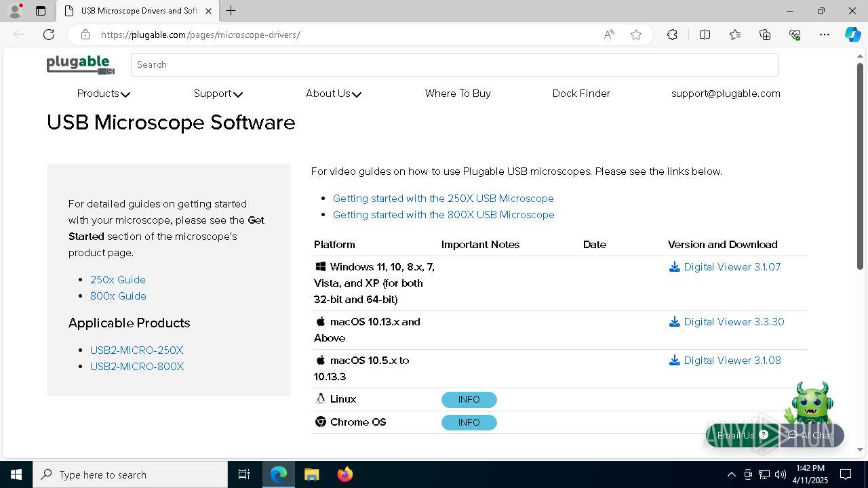Refresh the current page

49,35
